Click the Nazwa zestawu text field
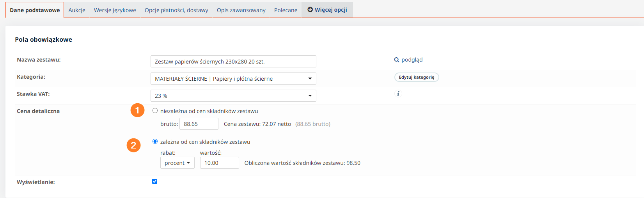644x198 pixels. click(x=233, y=62)
